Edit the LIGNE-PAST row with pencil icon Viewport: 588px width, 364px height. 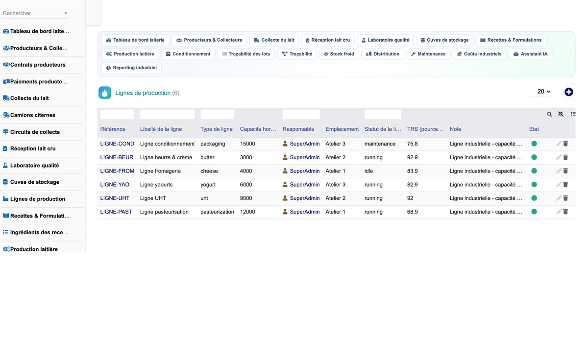(559, 212)
